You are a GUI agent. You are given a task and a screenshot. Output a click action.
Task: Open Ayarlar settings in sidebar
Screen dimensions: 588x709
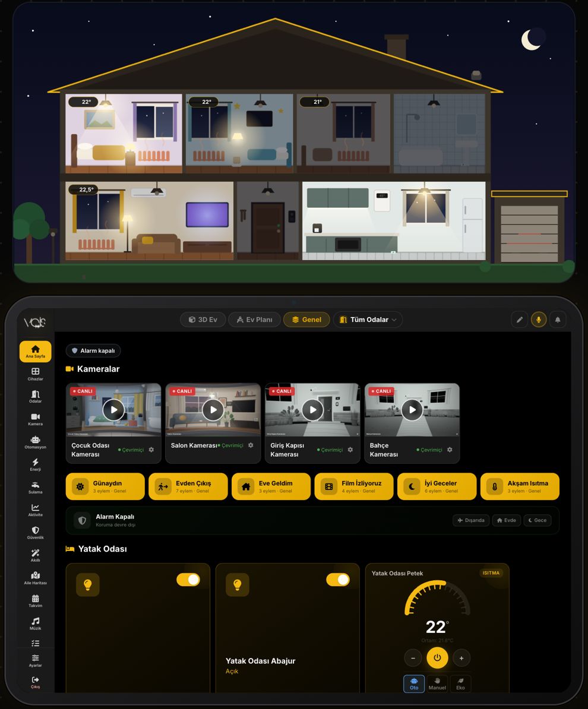tap(35, 661)
